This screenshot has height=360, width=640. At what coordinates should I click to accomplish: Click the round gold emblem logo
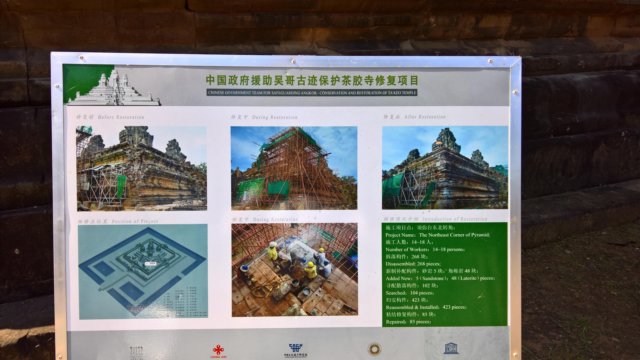pyautogui.click(x=374, y=349)
